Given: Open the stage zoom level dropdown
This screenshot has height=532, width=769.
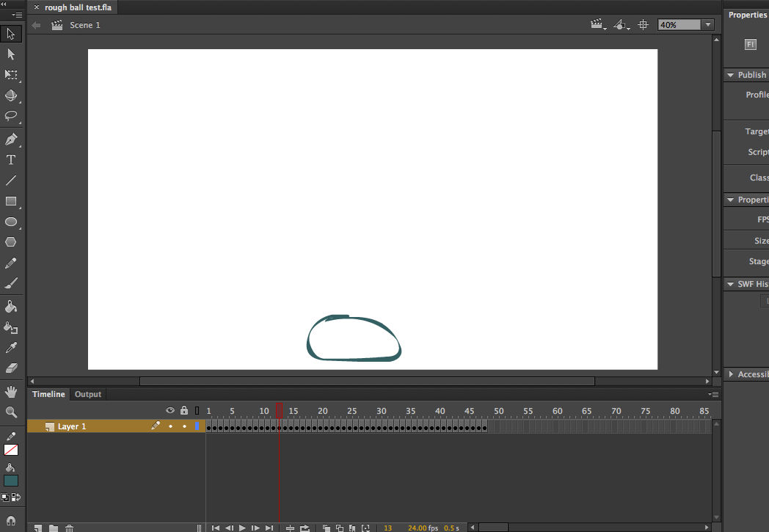Looking at the screenshot, I should tap(706, 24).
